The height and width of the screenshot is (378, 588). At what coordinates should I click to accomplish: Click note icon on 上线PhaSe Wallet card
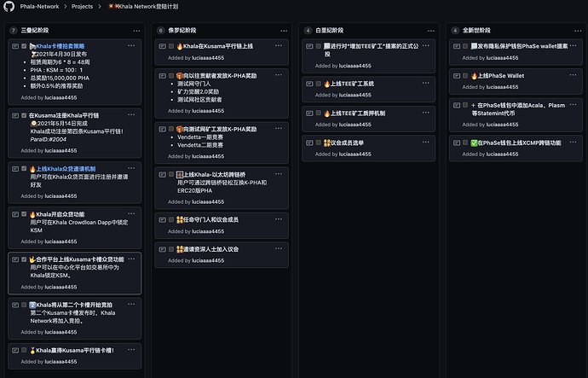[457, 76]
